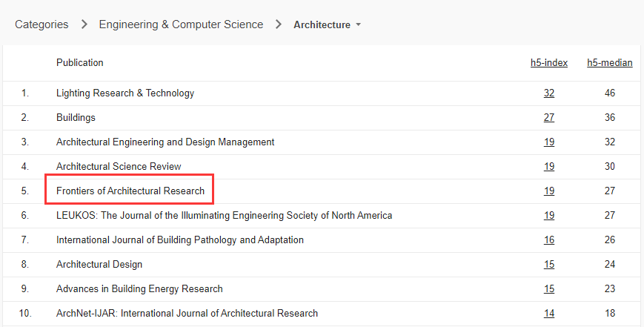Open Engineering & Computer Science breadcrumb
Image resolution: width=644 pixels, height=327 pixels.
181,24
